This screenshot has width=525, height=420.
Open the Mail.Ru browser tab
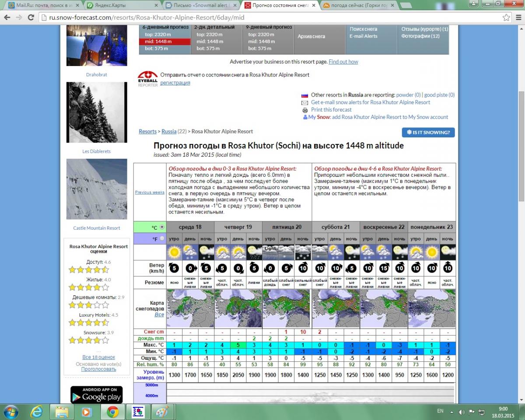coord(44,6)
